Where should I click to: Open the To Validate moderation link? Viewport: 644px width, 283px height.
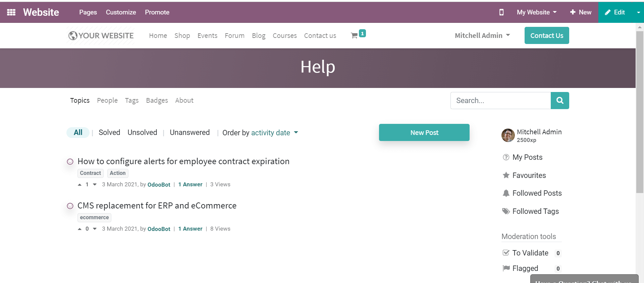coord(530,253)
